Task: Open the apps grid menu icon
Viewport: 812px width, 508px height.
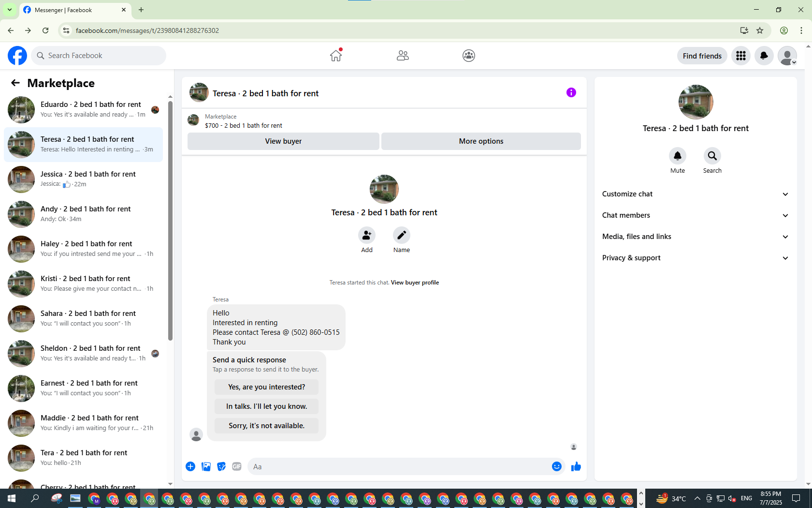Action: pos(741,56)
